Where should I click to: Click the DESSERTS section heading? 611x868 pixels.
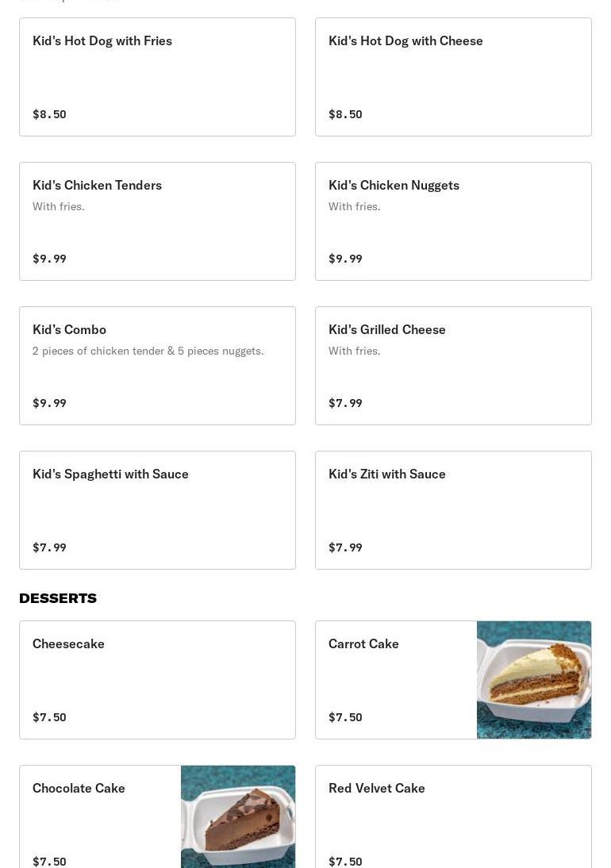click(58, 598)
